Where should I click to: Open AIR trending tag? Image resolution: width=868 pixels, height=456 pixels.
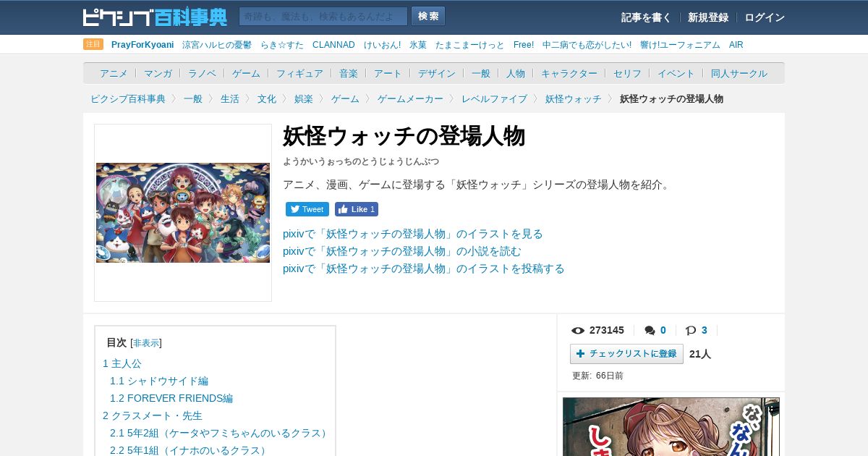[x=736, y=45]
